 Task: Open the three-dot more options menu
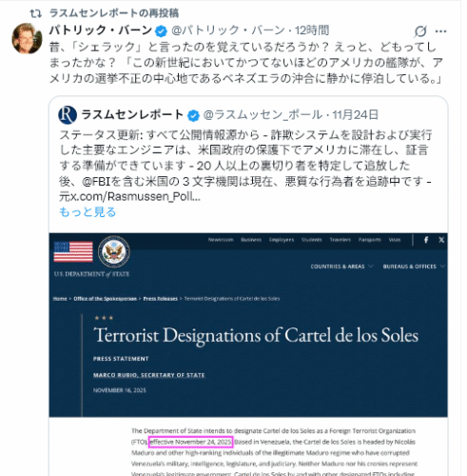[440, 31]
